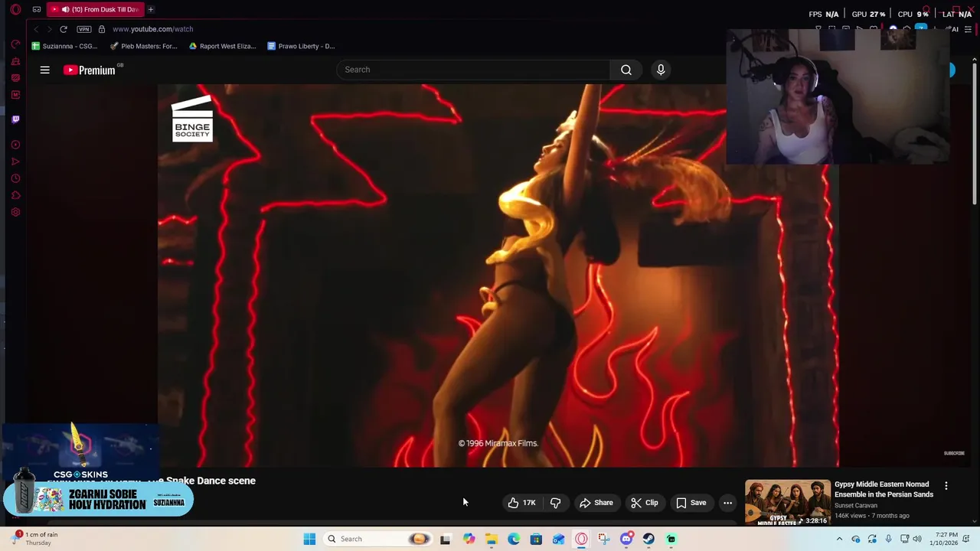
Task: Save the video to a playlist
Action: (691, 503)
